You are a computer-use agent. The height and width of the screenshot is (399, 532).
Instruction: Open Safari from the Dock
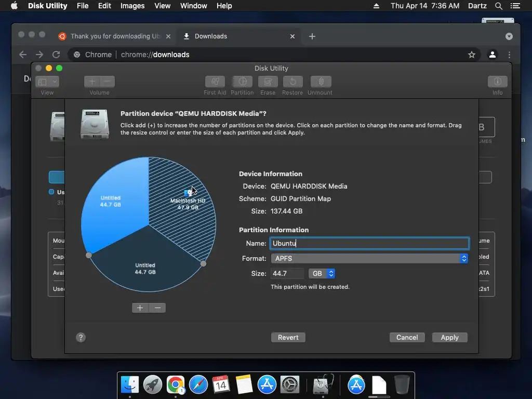198,385
